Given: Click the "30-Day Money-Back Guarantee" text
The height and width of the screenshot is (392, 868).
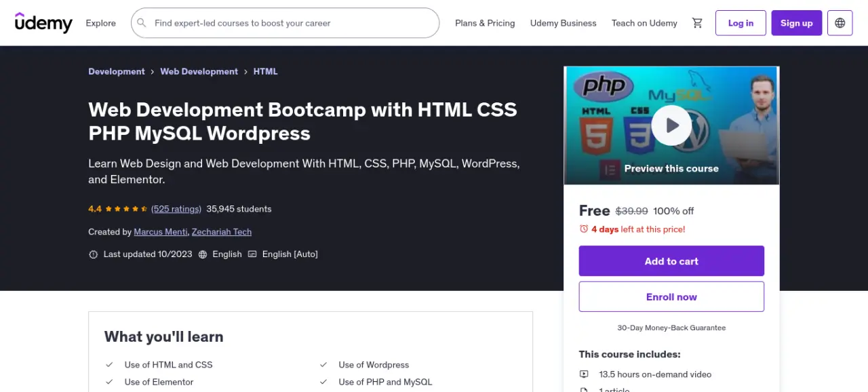Looking at the screenshot, I should click(671, 328).
